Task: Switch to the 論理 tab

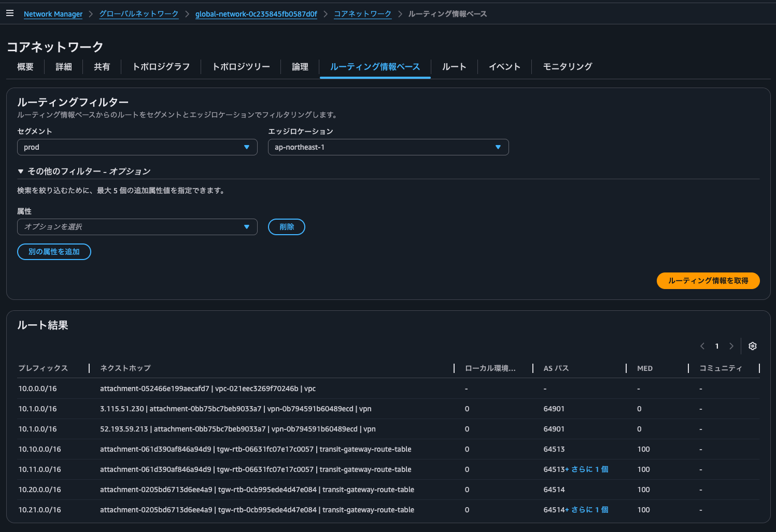Action: (x=300, y=67)
